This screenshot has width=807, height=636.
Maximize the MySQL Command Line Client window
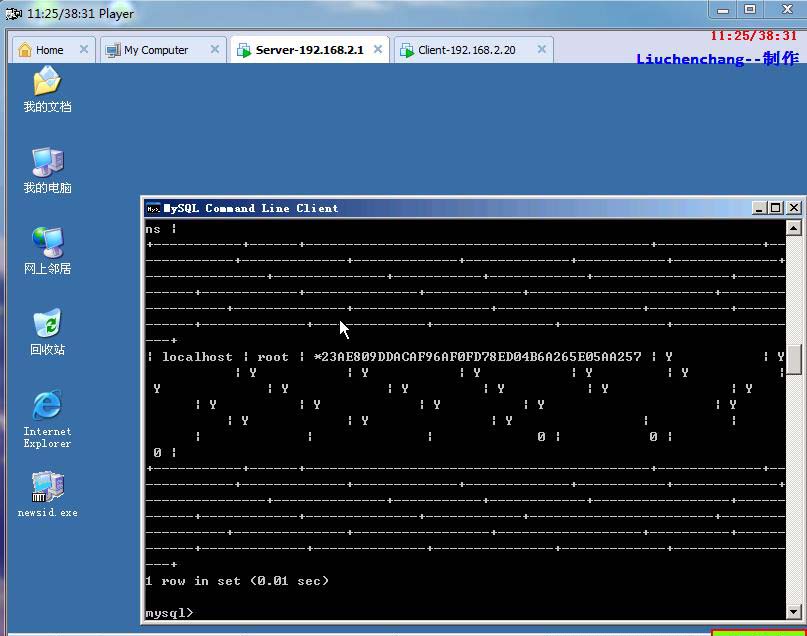click(x=776, y=208)
